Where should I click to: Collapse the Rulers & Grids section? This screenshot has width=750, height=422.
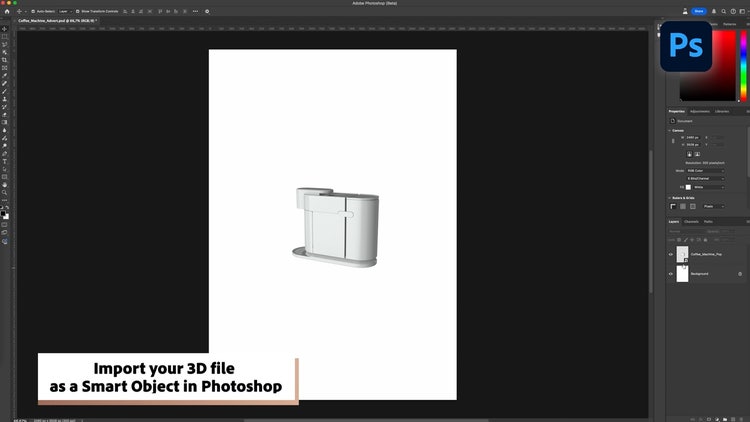pos(670,198)
